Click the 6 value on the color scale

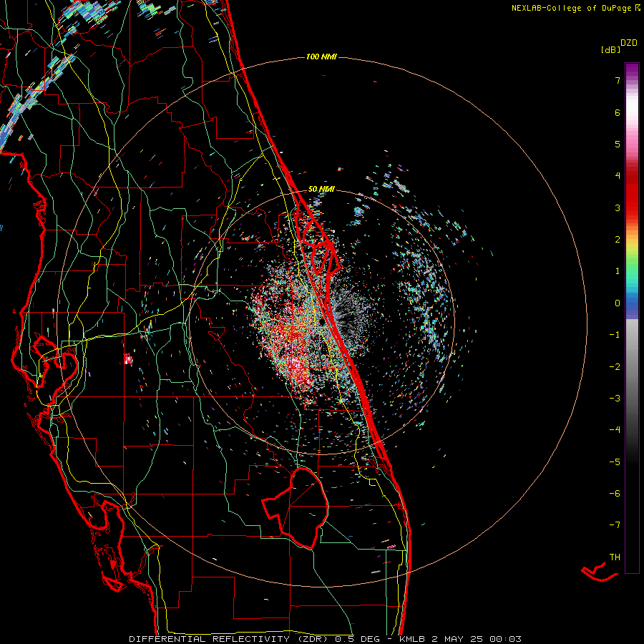point(618,112)
